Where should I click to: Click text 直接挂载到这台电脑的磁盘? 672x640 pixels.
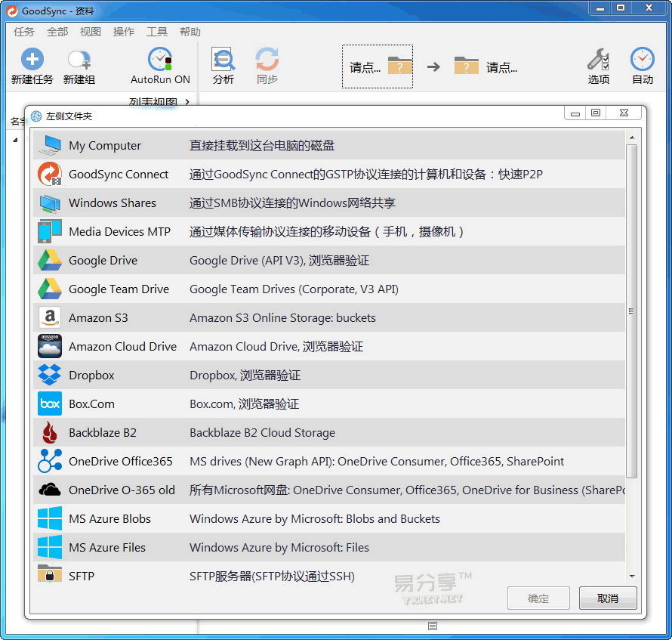[x=262, y=145]
